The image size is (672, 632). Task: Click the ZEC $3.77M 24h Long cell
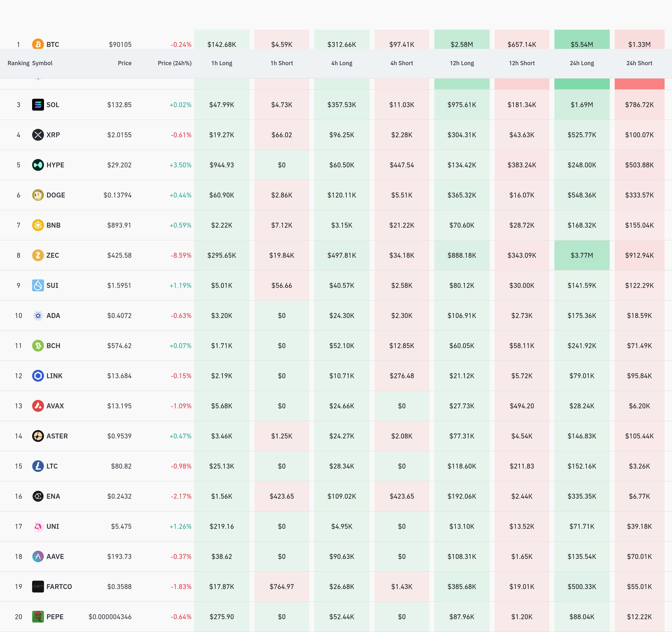581,255
